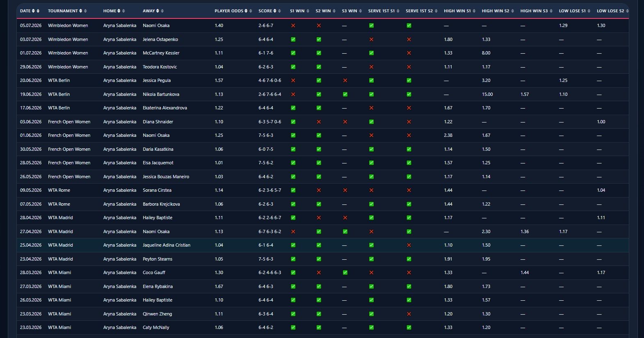The image size is (644, 338).
Task: Click S1 WIN check in Jessica Bouzas Maneiro row
Action: [x=293, y=177]
